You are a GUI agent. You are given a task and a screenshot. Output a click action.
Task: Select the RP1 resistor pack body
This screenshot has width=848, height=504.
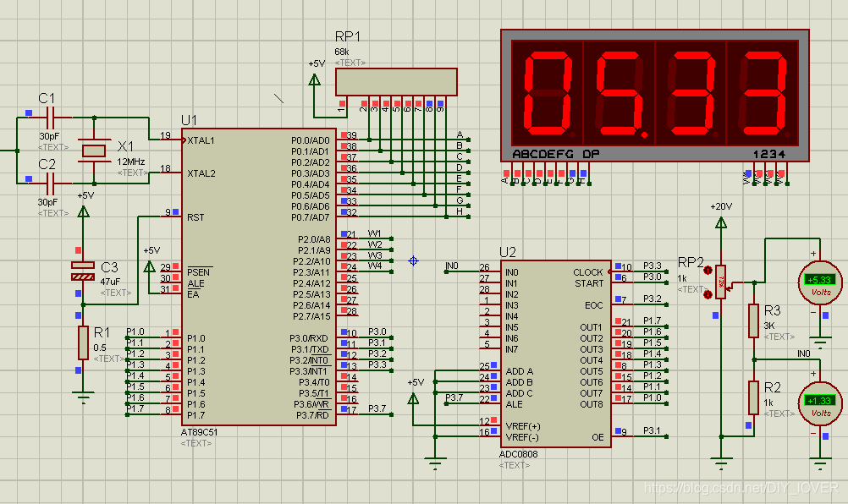[x=396, y=82]
